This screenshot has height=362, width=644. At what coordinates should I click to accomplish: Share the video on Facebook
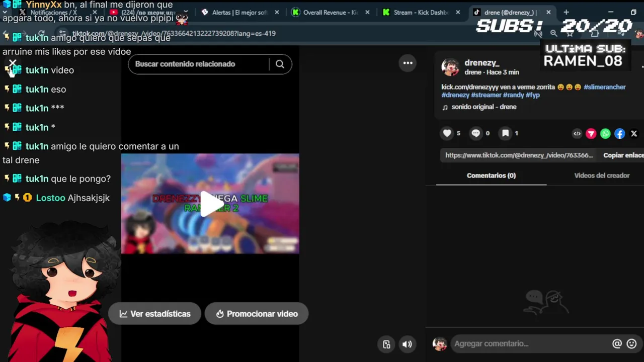[x=620, y=134]
